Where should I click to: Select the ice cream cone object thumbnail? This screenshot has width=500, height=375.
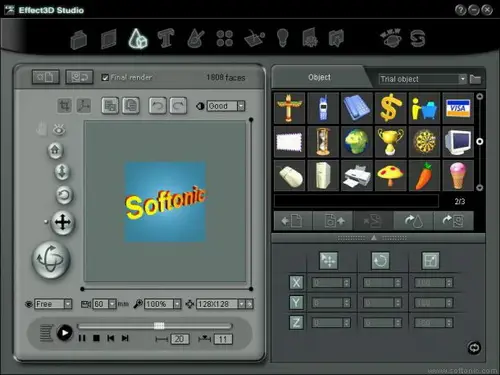coord(458,175)
